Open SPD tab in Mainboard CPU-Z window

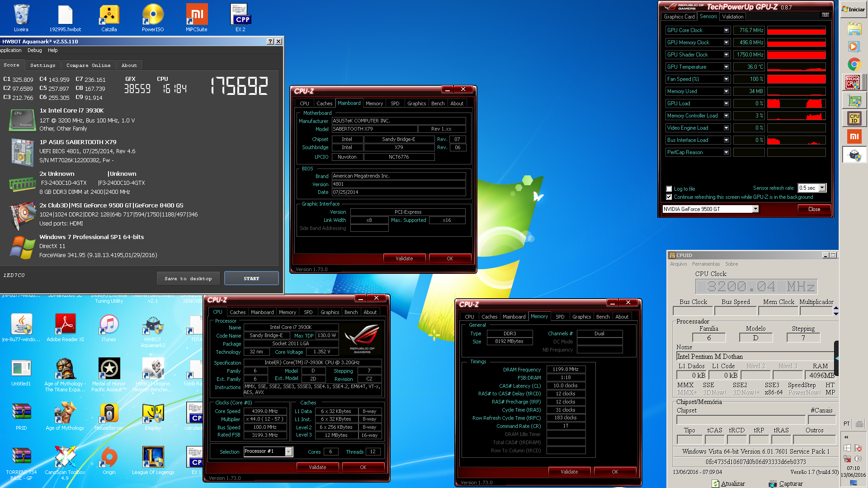pos(395,103)
